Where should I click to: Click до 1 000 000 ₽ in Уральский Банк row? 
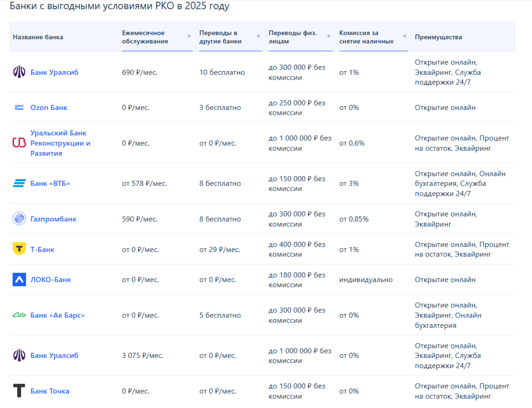pos(300,143)
